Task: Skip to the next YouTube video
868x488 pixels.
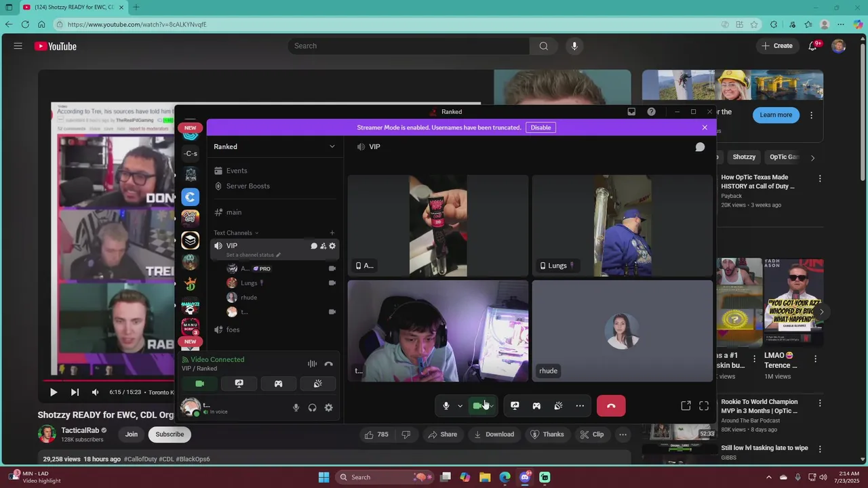Action: click(x=75, y=392)
